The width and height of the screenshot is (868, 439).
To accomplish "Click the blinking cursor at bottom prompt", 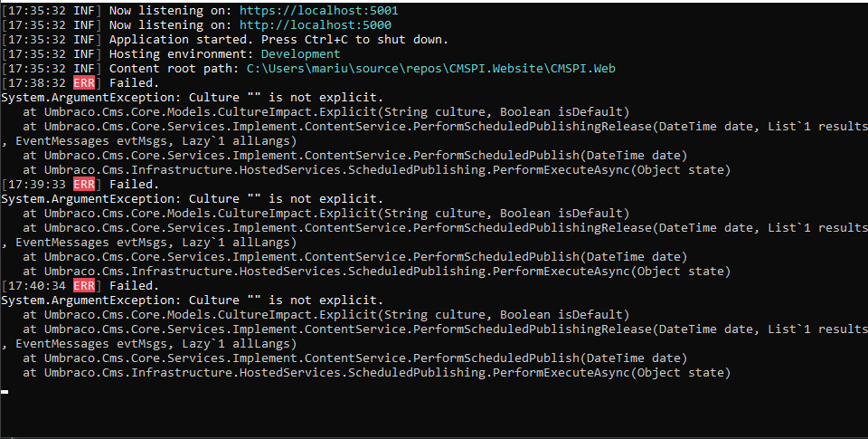I will click(5, 391).
